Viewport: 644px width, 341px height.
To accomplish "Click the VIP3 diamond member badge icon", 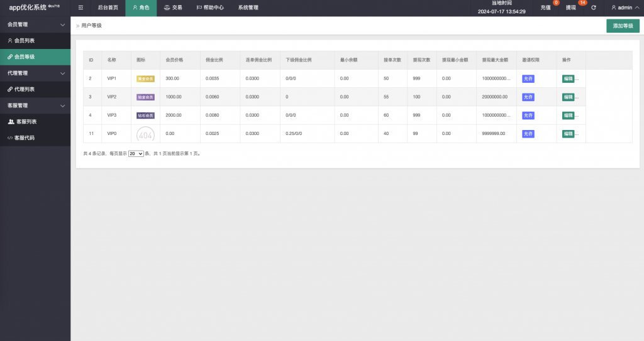I will (145, 116).
